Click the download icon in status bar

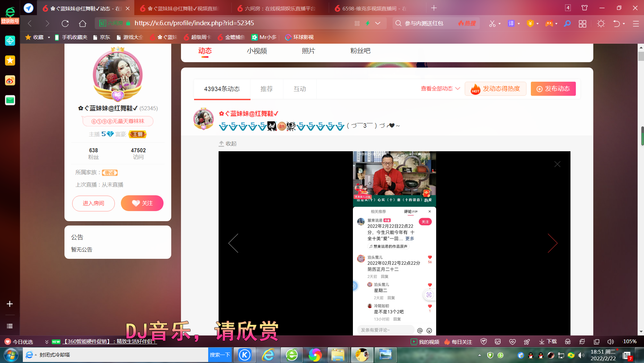[548, 341]
